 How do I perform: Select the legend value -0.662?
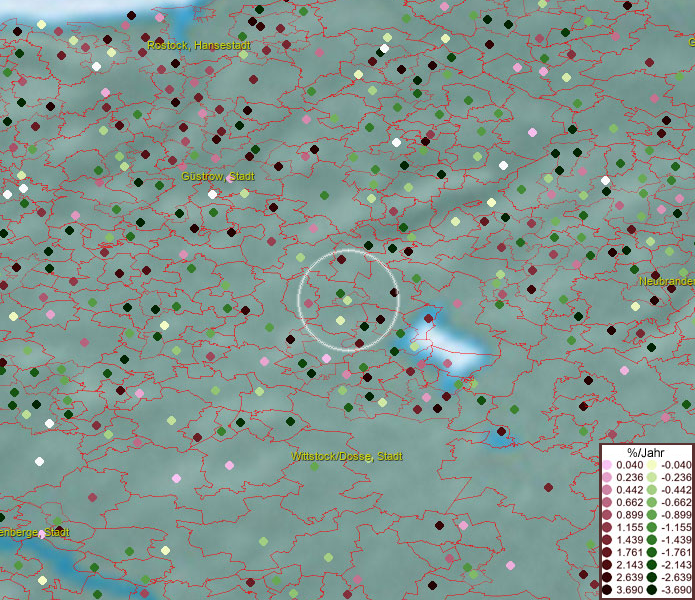pyautogui.click(x=676, y=503)
